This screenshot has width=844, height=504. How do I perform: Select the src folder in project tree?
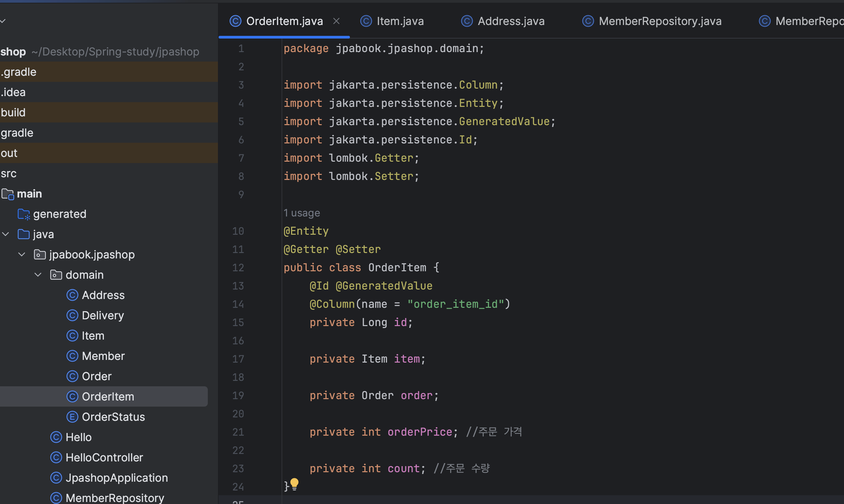(x=109, y=173)
